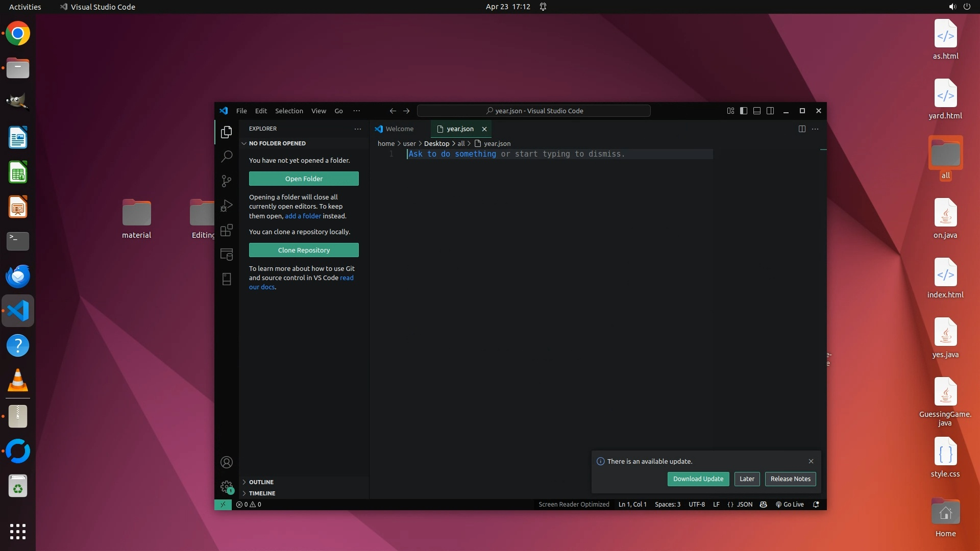Click the Open Folder button

(304, 179)
